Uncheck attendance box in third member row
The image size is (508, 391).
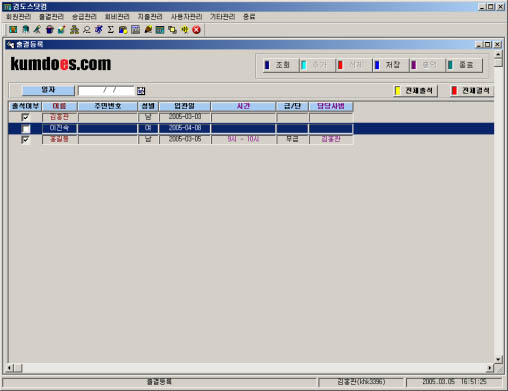tap(25, 140)
